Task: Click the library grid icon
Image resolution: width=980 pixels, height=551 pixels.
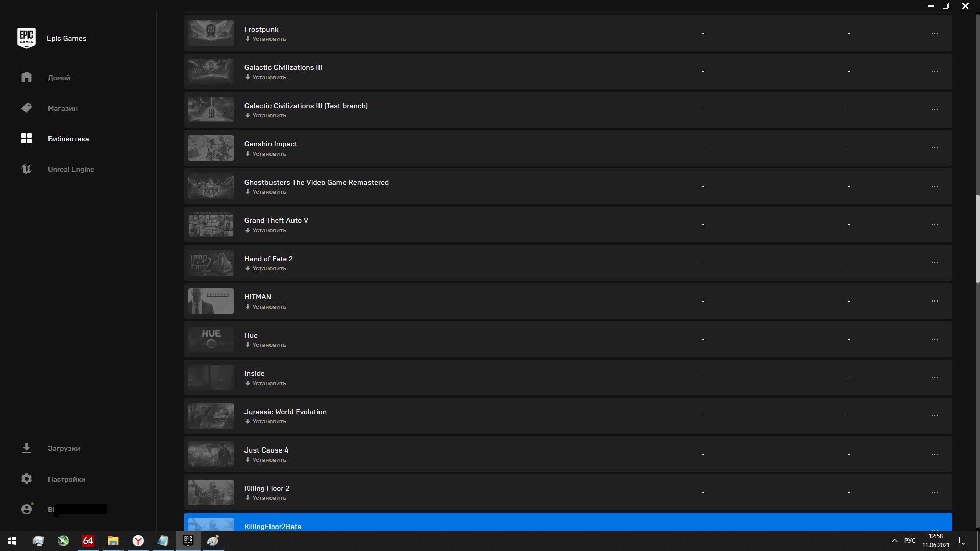Action: (27, 138)
